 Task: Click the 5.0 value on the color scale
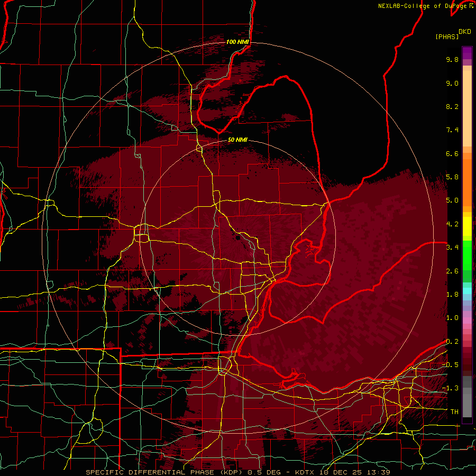click(x=452, y=200)
